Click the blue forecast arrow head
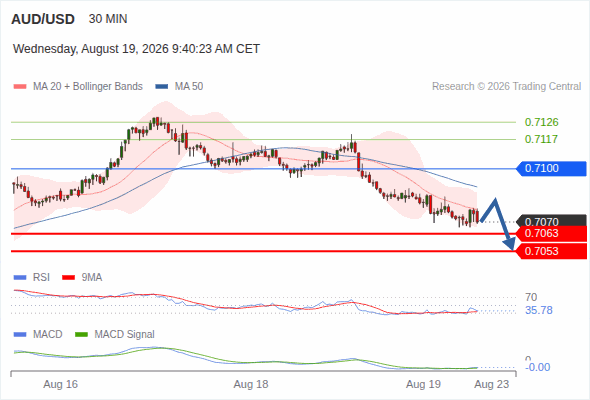This screenshot has height=400, width=590. 510,244
